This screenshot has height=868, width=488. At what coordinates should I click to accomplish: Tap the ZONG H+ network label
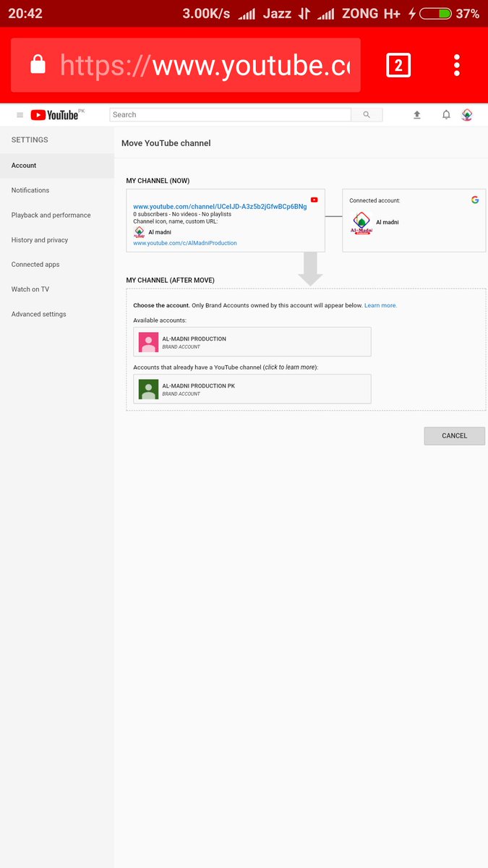tap(371, 13)
